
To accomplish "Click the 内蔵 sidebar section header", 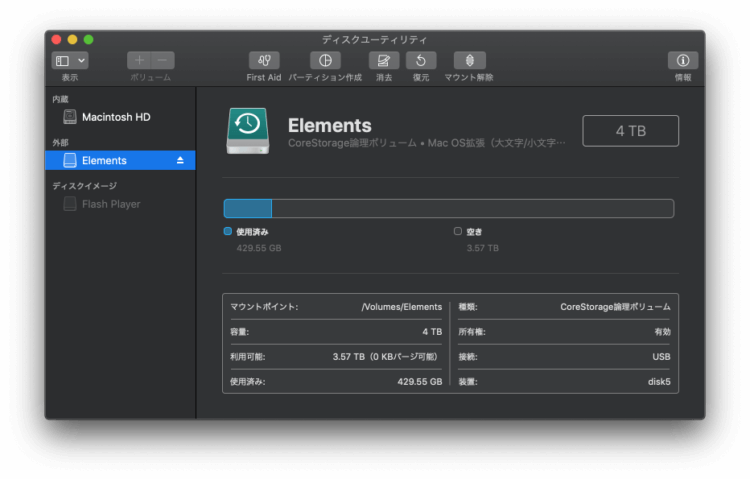I will (x=60, y=99).
